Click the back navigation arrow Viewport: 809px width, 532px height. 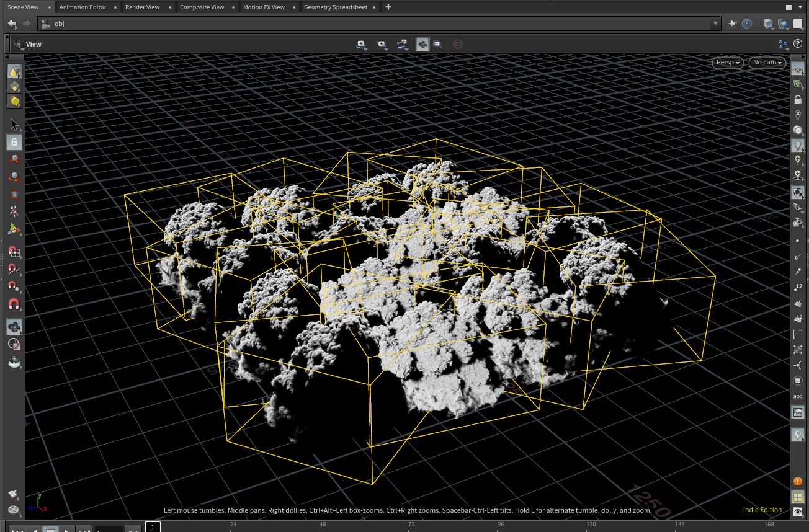click(12, 24)
